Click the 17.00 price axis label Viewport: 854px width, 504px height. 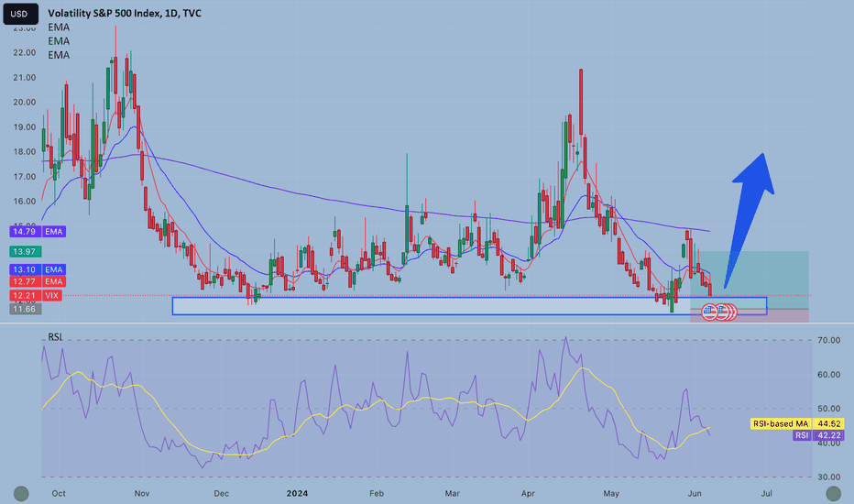[x=25, y=177]
